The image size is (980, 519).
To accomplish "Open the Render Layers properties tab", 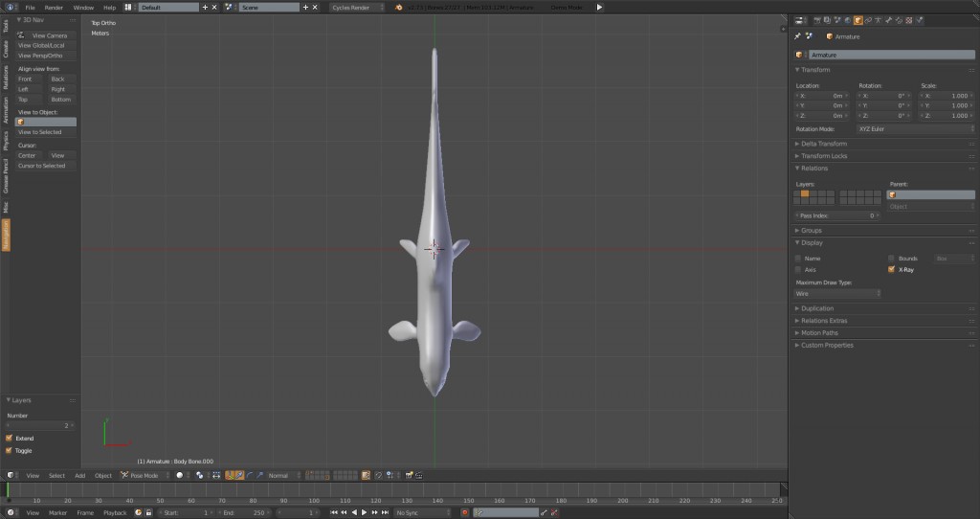I will tap(827, 21).
